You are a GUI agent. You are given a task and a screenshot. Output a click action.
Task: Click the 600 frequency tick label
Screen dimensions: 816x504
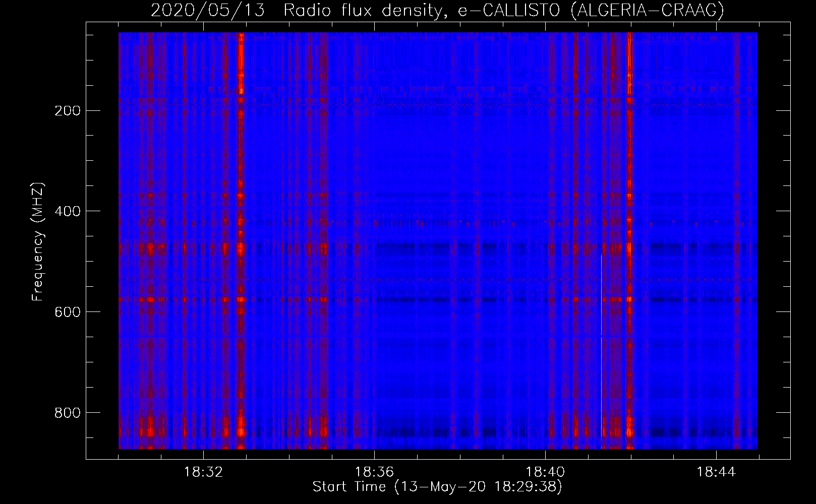(68, 312)
